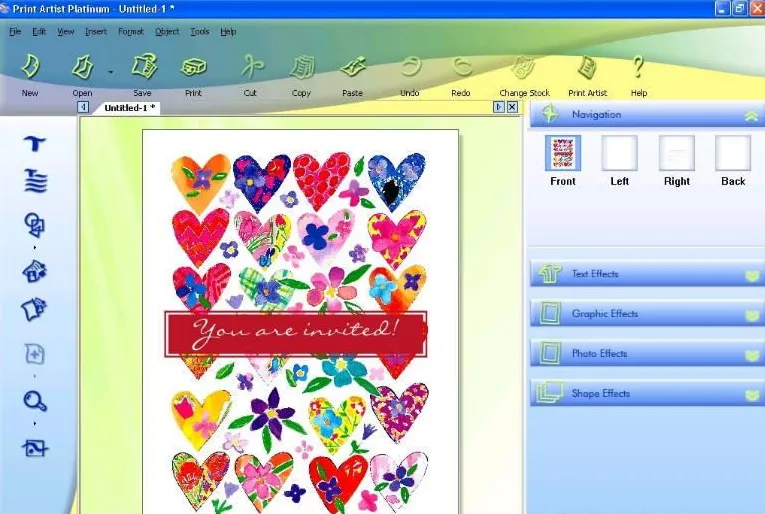Click the Text Effects panel icon
Viewport: 765px width, 514px height.
coord(550,274)
